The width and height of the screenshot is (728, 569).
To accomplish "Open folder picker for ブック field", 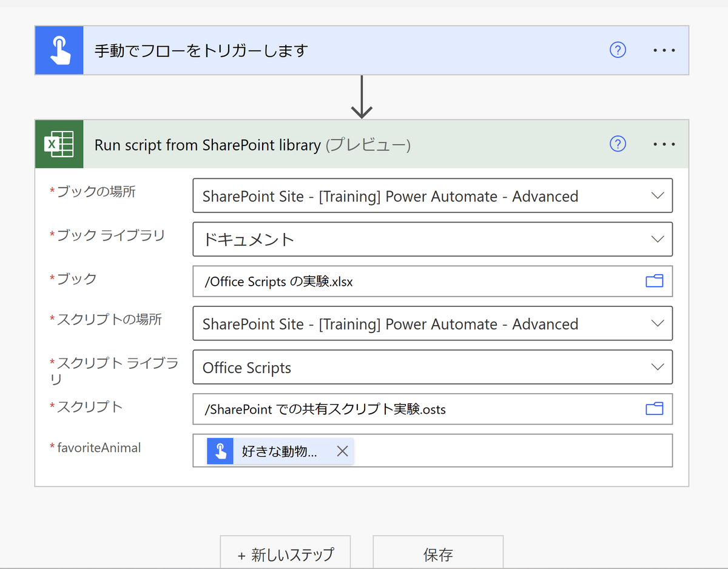I will [654, 281].
